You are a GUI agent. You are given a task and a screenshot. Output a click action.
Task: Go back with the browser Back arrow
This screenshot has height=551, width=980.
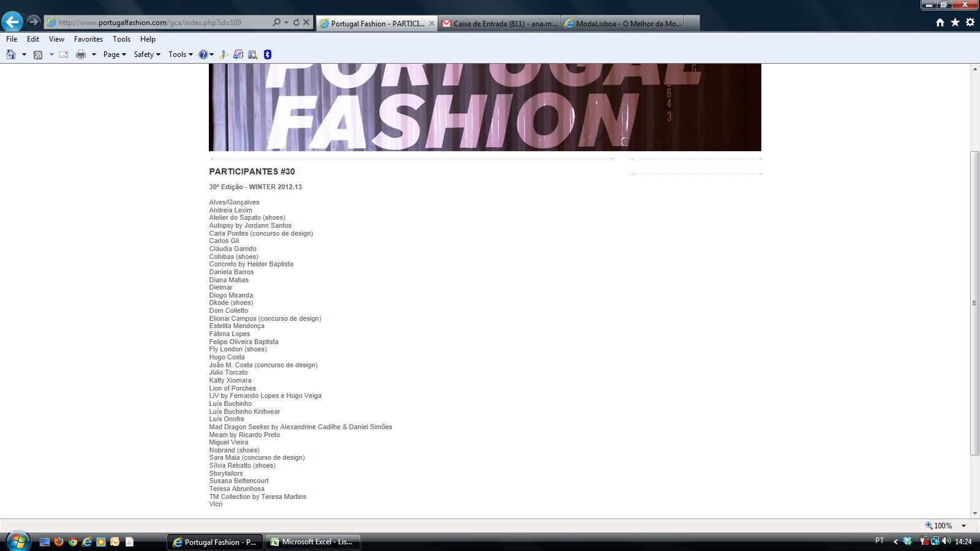point(12,22)
